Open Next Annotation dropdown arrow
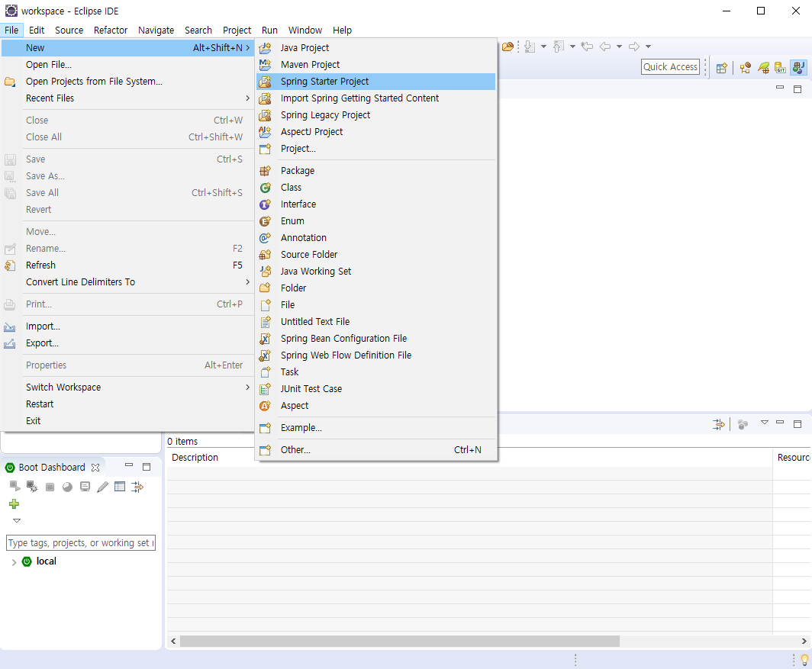 point(543,47)
